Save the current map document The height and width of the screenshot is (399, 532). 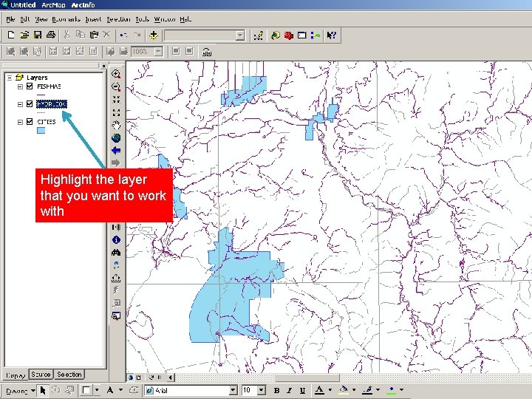tap(38, 35)
